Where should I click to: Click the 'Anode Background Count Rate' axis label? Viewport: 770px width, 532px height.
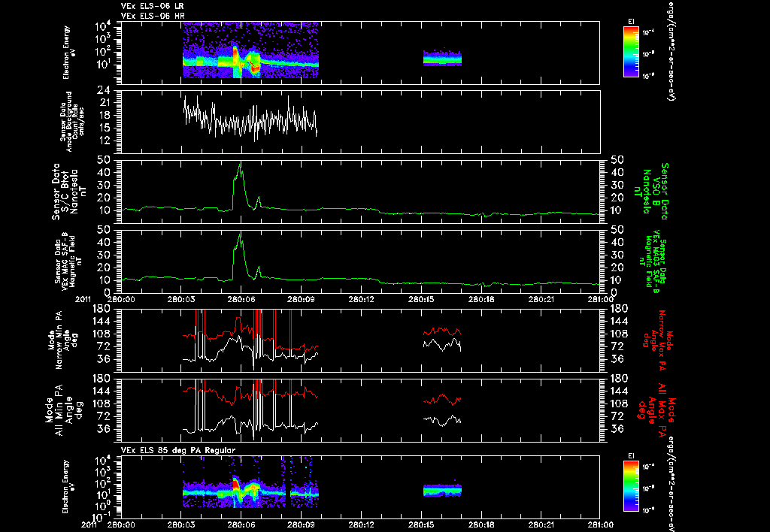(x=72, y=122)
